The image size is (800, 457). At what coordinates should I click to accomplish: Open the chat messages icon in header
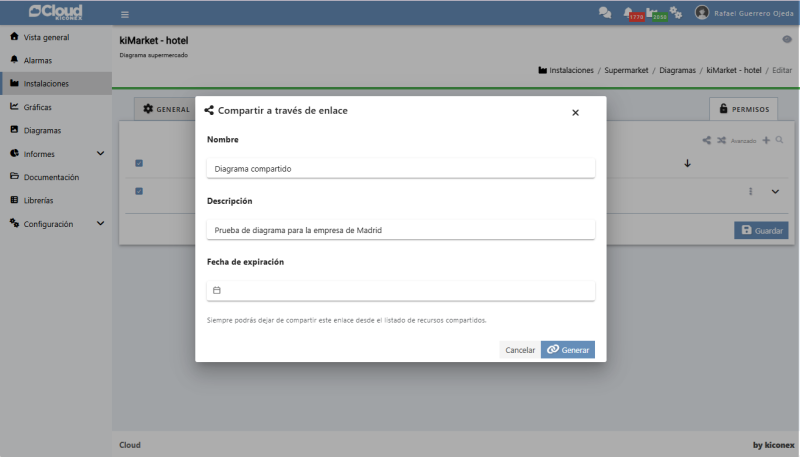point(605,13)
